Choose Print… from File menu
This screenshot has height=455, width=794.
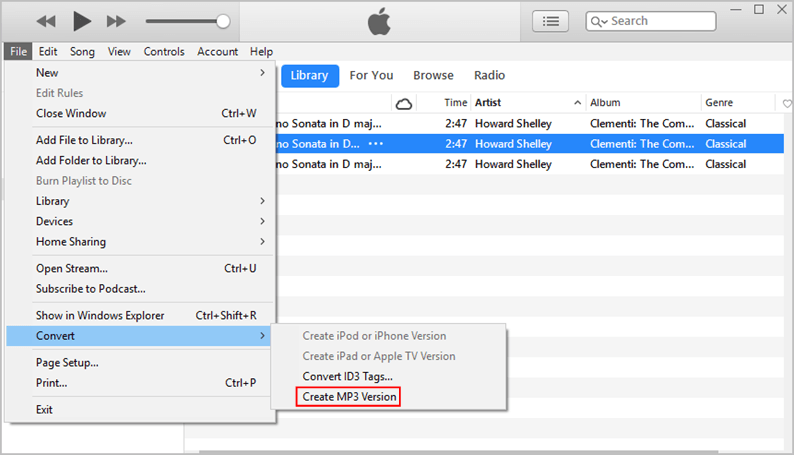140,383
